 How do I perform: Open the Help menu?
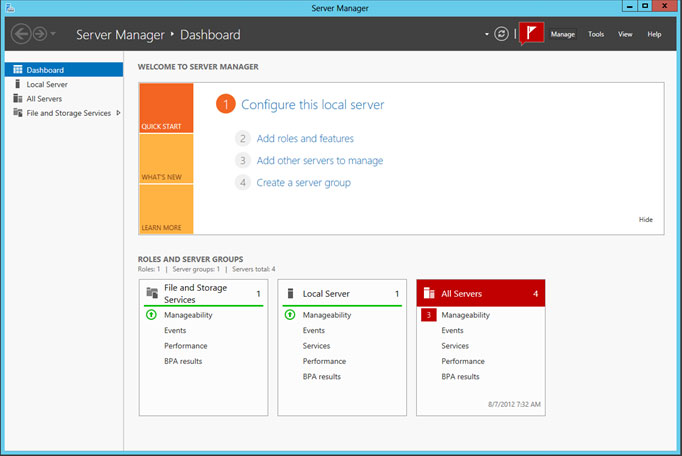coord(654,34)
